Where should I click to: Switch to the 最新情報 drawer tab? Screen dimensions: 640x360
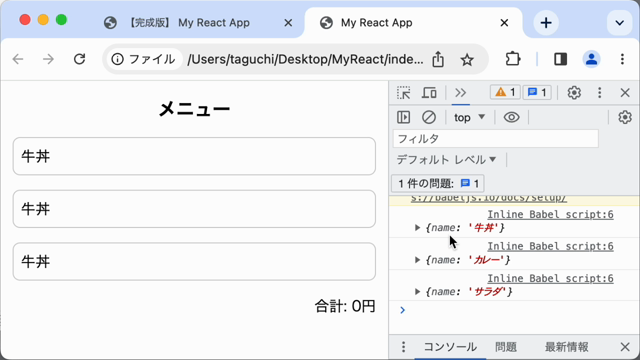pyautogui.click(x=567, y=347)
